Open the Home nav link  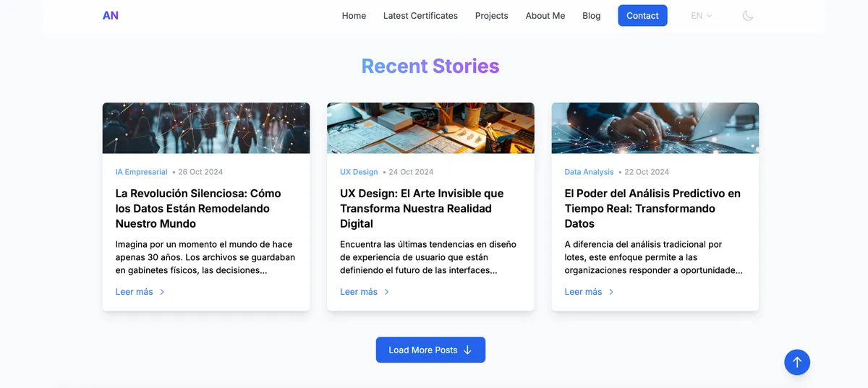click(354, 16)
